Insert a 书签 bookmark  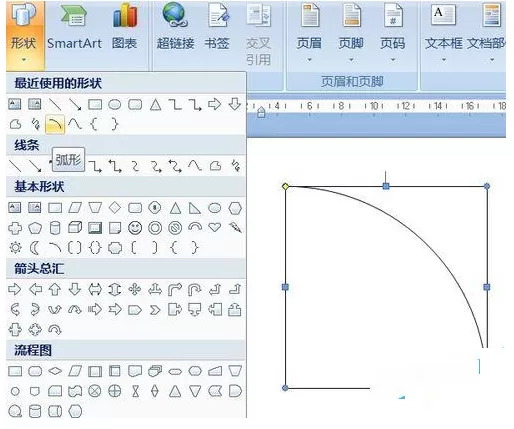click(217, 28)
